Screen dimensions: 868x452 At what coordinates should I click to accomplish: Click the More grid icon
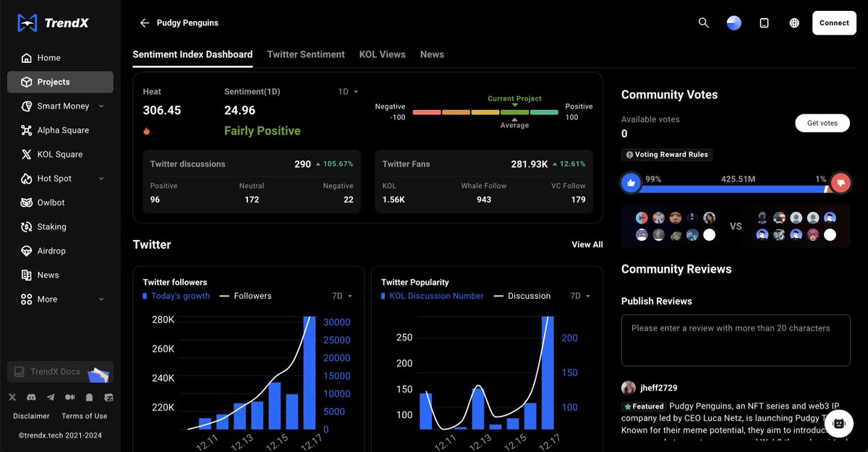pos(27,299)
